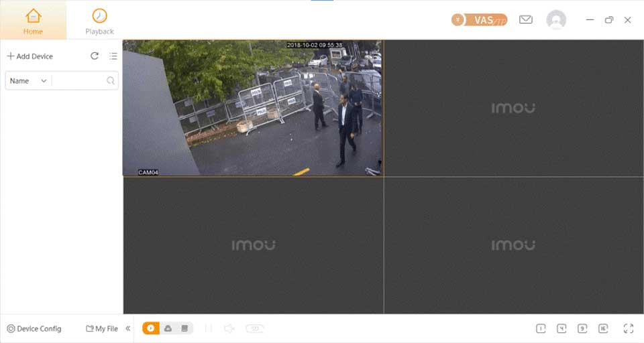Select live view mode in source toggle
The height and width of the screenshot is (343, 644).
point(151,328)
